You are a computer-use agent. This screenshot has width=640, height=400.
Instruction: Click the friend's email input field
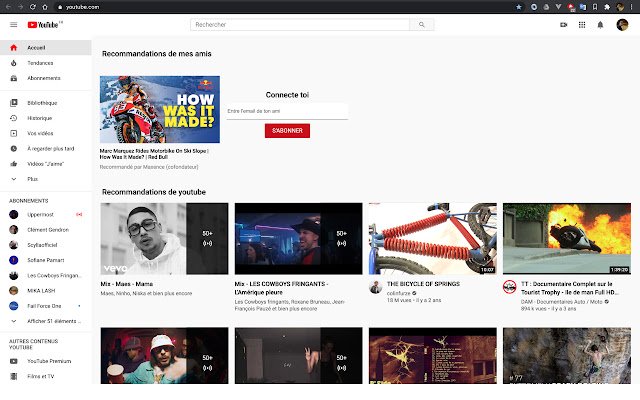[x=287, y=111]
